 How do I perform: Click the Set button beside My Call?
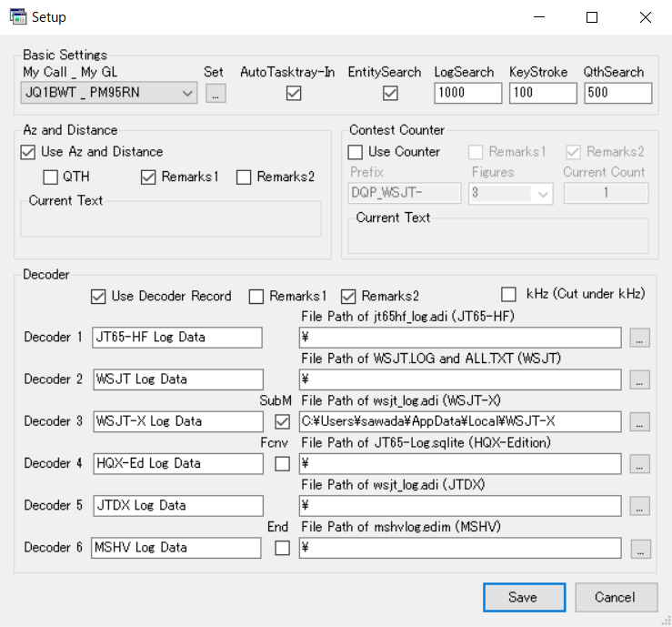pyautogui.click(x=215, y=93)
